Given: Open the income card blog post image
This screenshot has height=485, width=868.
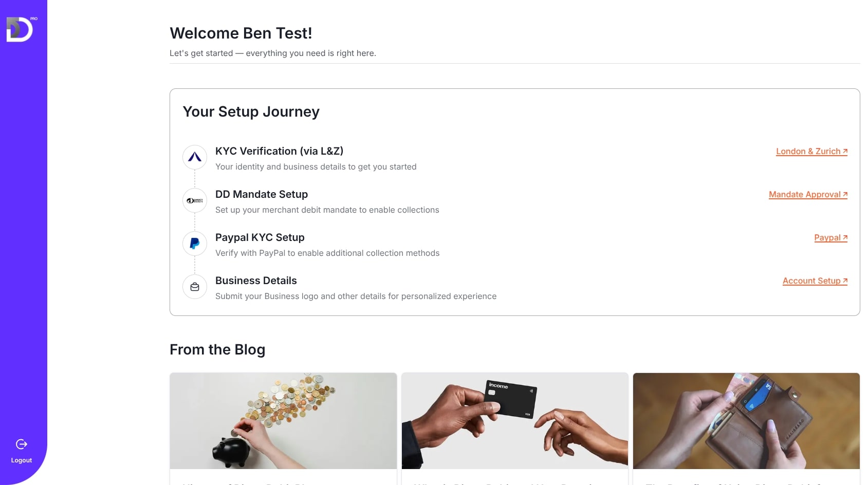Looking at the screenshot, I should pos(515,421).
